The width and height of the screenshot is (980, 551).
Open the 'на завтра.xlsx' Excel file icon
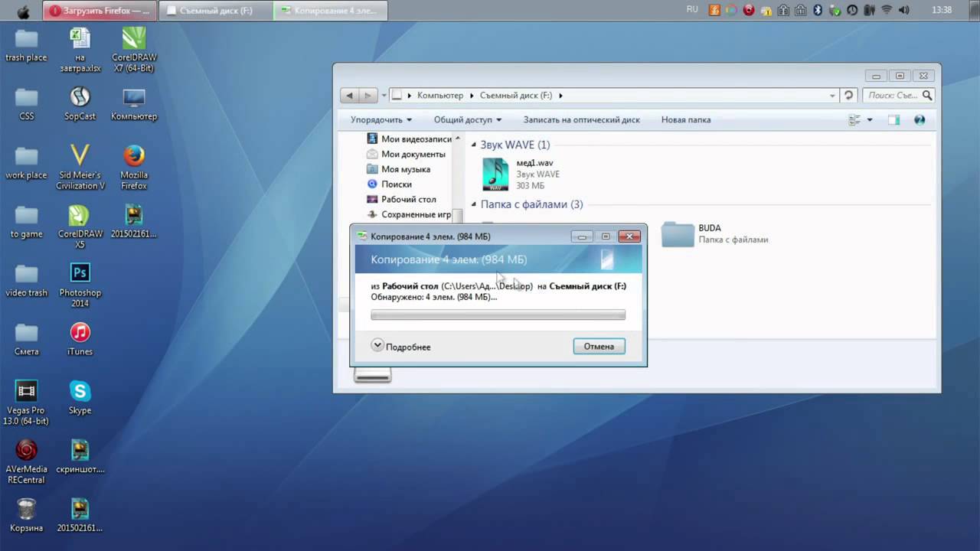point(80,50)
